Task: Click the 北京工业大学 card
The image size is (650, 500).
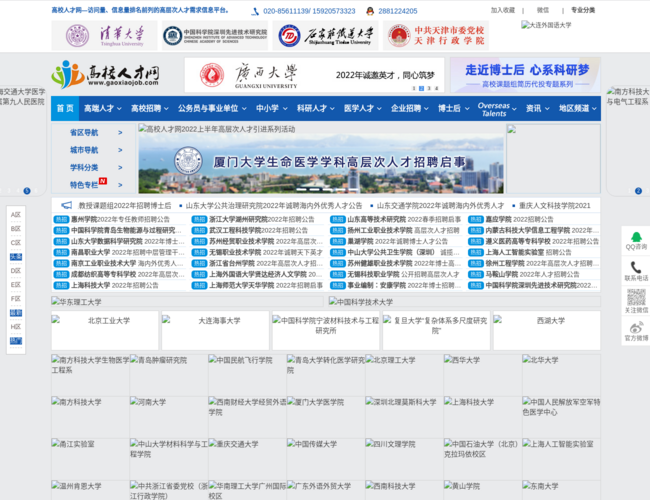Action: [x=105, y=330]
